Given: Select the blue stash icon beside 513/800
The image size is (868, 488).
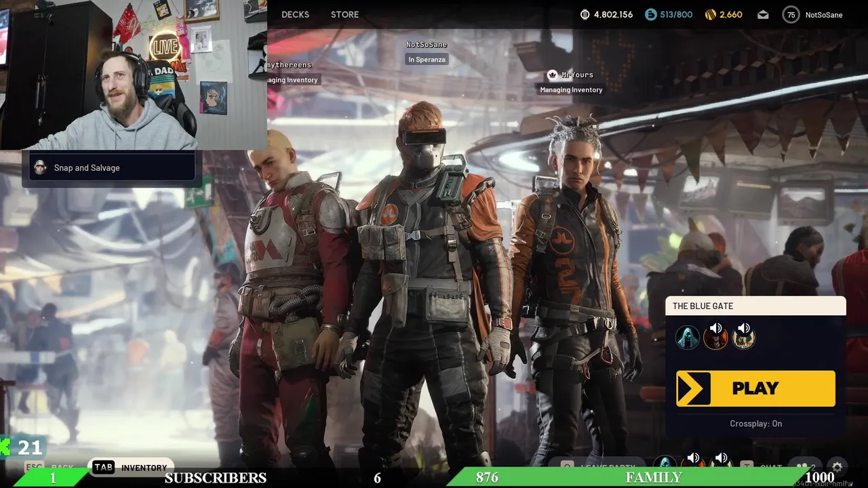Looking at the screenshot, I should click(651, 14).
